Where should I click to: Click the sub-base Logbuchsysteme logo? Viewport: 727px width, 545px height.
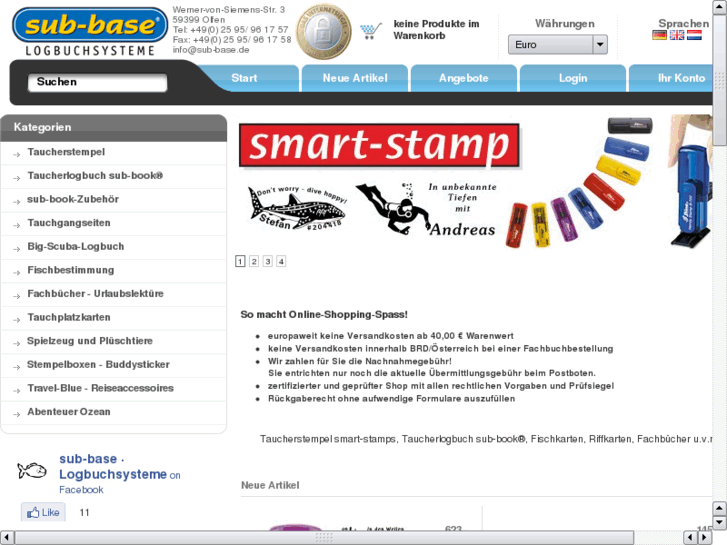point(89,32)
